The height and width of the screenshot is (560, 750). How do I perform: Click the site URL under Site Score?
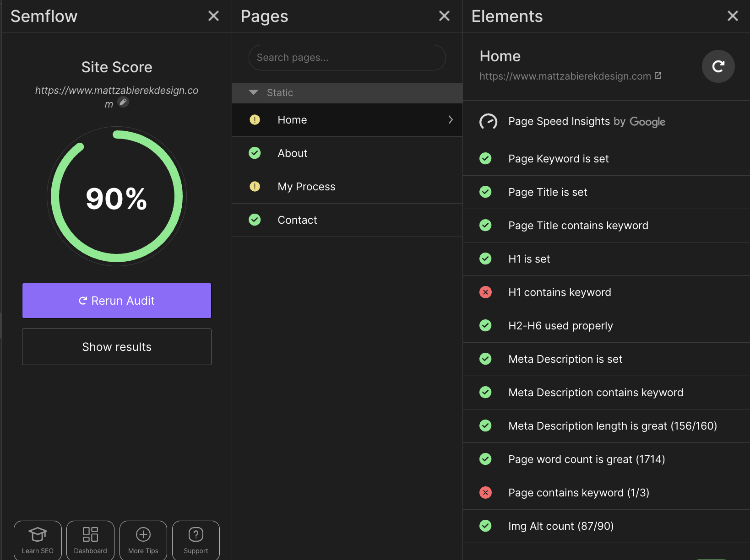pos(116,97)
